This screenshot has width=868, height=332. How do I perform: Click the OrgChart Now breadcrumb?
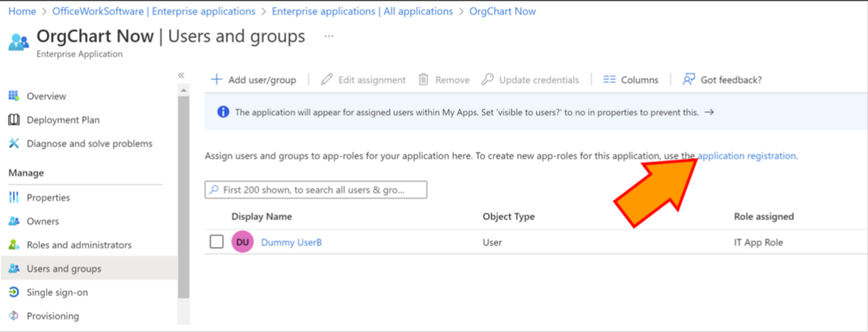503,11
